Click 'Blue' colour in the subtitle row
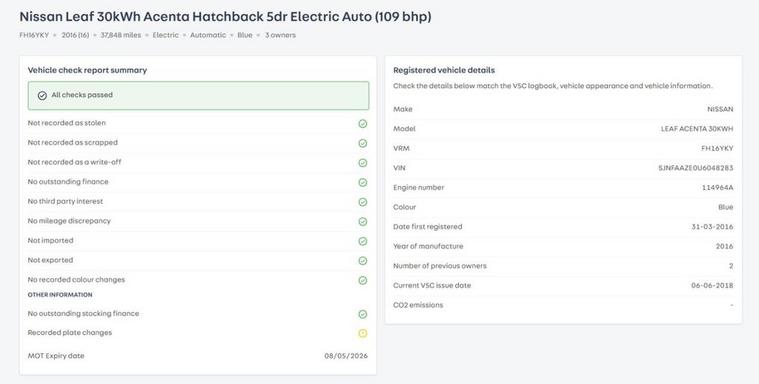 coord(245,35)
